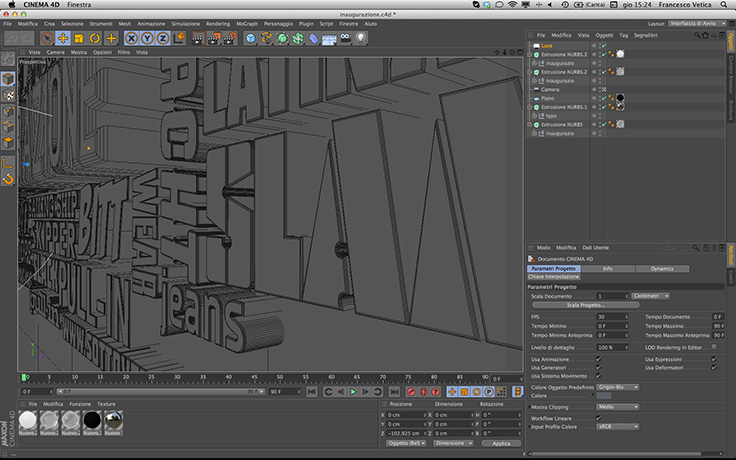The image size is (736, 460).
Task: Add a camera object icon
Action: [345, 38]
